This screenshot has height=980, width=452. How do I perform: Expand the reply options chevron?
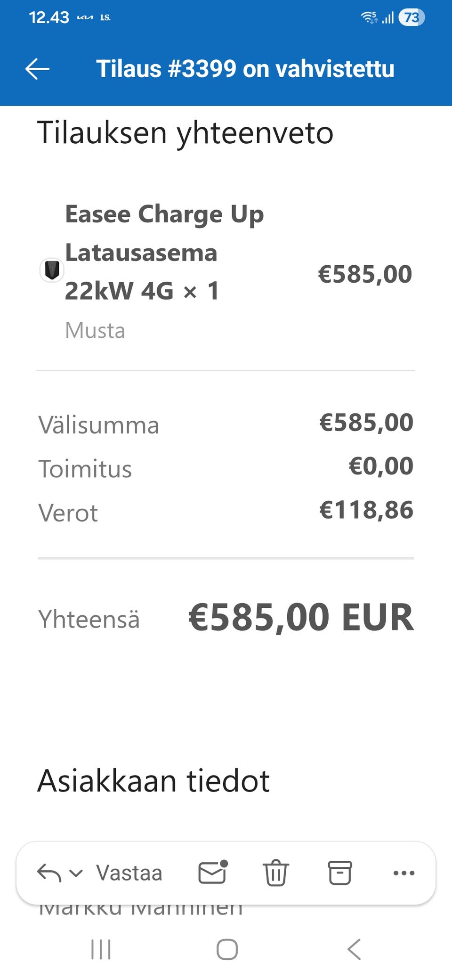point(76,873)
